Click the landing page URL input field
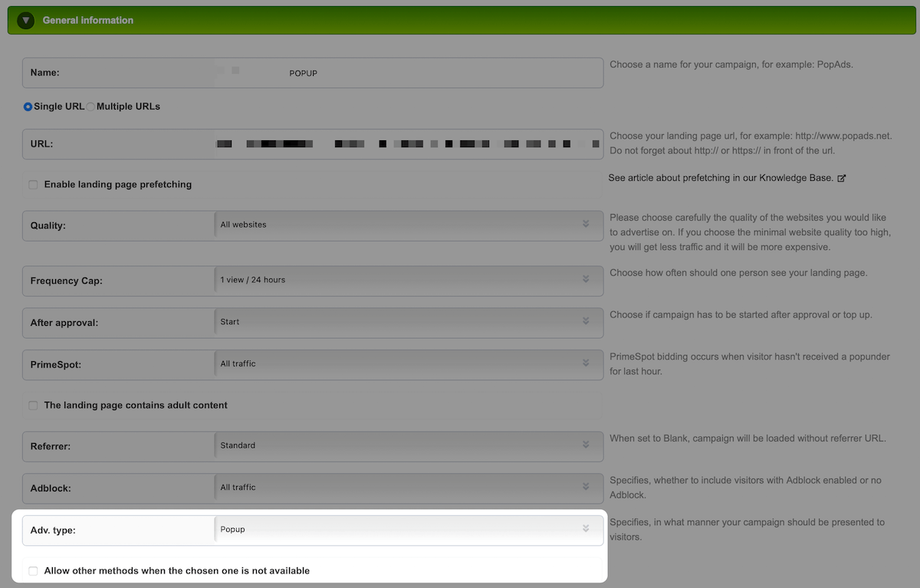Screen dimensions: 920x588 (408, 143)
